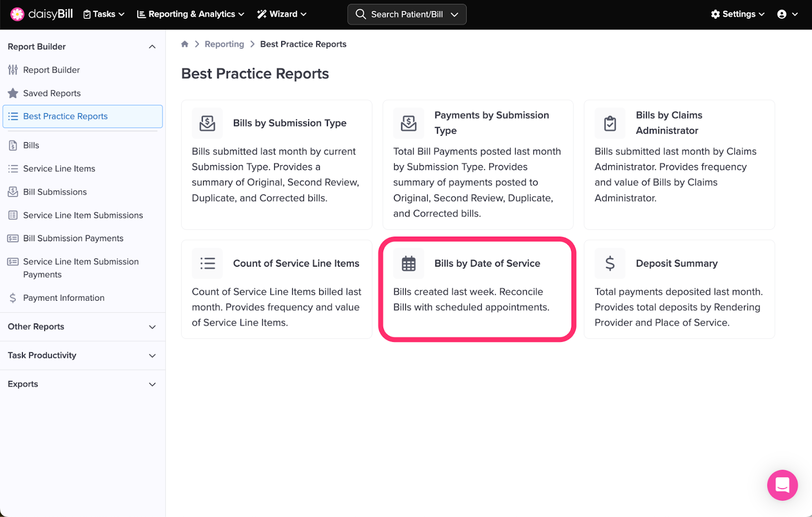The height and width of the screenshot is (517, 812).
Task: Open the Tasks menu
Action: tap(104, 14)
